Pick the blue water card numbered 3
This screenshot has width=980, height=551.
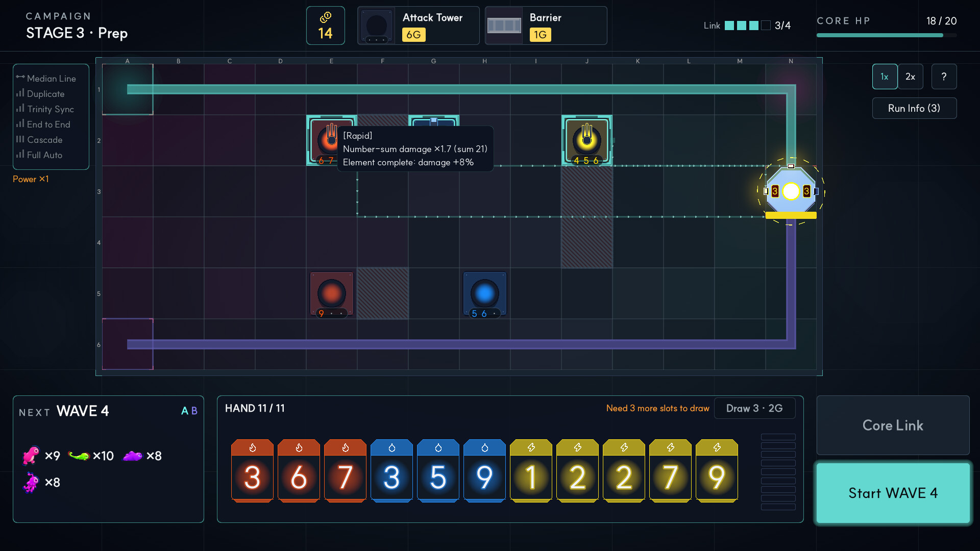[391, 471]
